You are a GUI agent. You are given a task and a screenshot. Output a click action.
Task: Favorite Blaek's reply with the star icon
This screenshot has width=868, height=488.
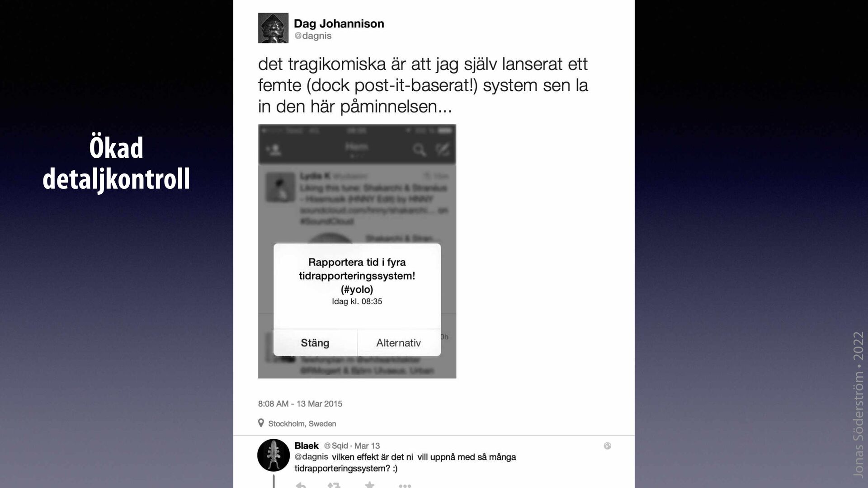click(x=369, y=485)
